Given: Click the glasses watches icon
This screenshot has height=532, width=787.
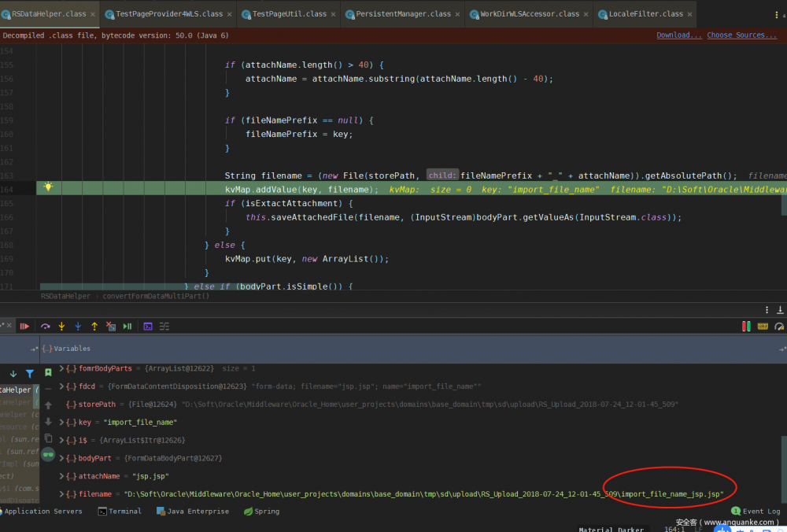Looking at the screenshot, I should 48,454.
